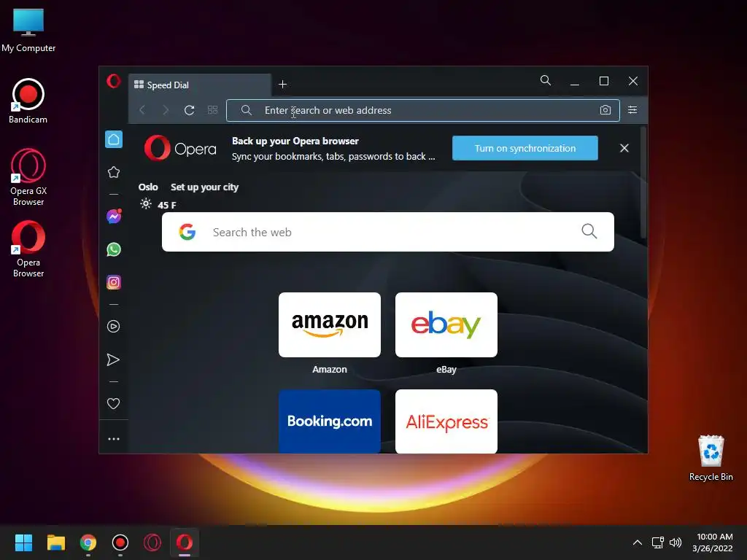The image size is (747, 560).
Task: Click Turn on synchronization button
Action: (x=525, y=148)
